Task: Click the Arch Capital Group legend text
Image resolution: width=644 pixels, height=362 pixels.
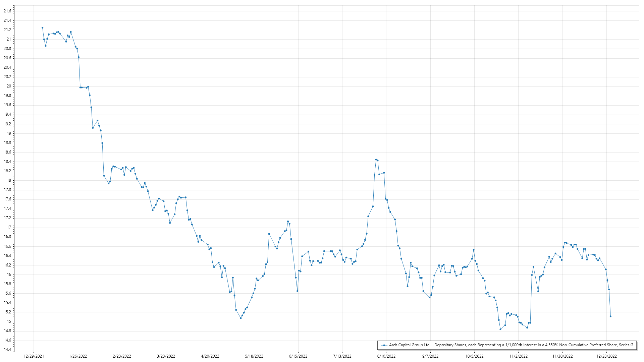Action: 511,345
